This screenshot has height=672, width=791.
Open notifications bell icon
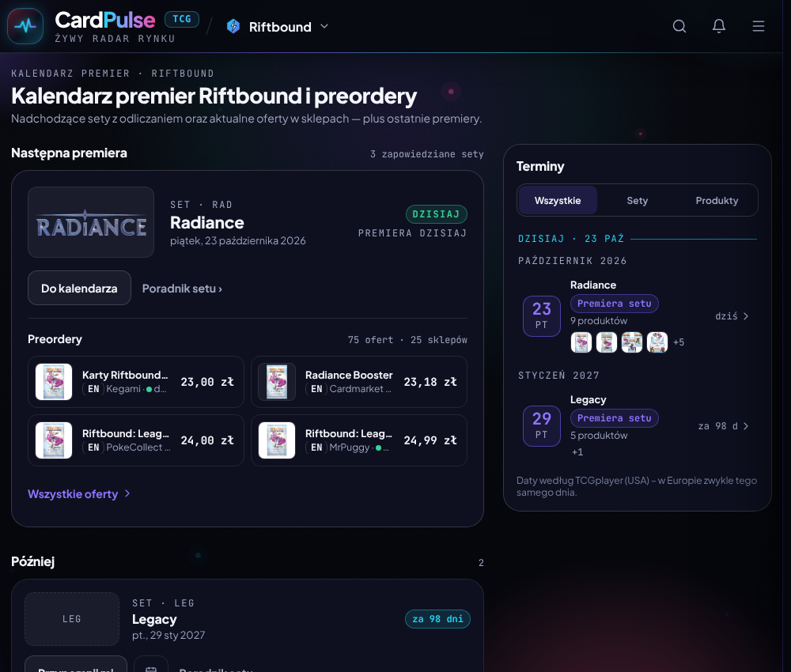click(719, 26)
